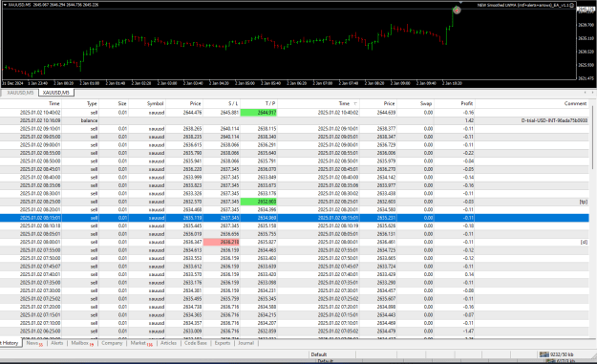Click the chart tabs scroll-right arrow
This screenshot has height=364, width=597.
(x=592, y=93)
